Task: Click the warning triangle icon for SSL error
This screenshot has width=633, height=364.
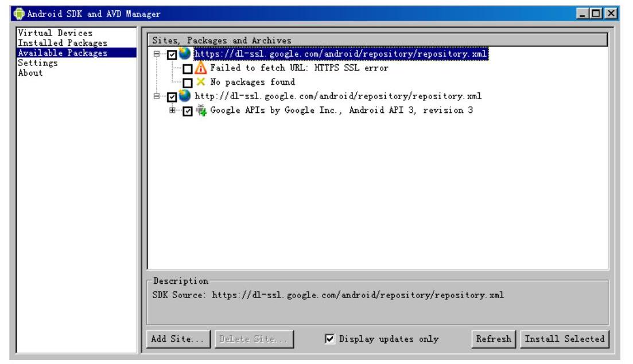Action: coord(201,68)
